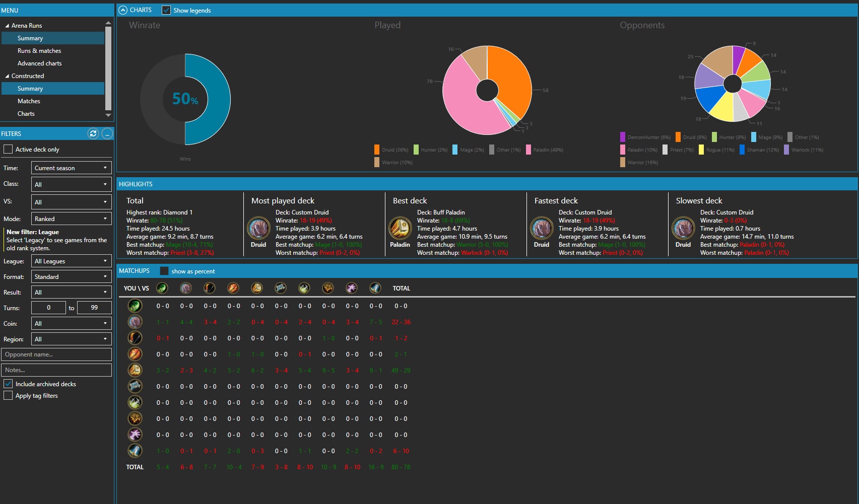This screenshot has height=504, width=859.
Task: Click the Demon Hunter icon in the VS header row
Action: (162, 288)
